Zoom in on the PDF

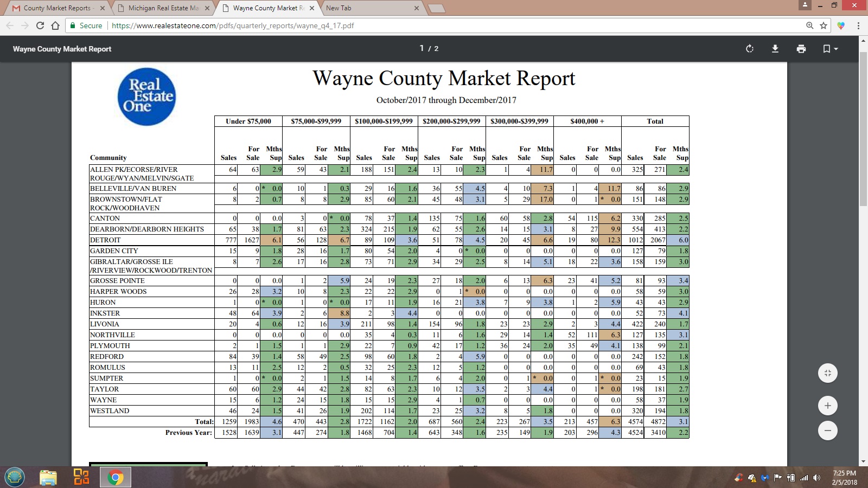pos(827,406)
